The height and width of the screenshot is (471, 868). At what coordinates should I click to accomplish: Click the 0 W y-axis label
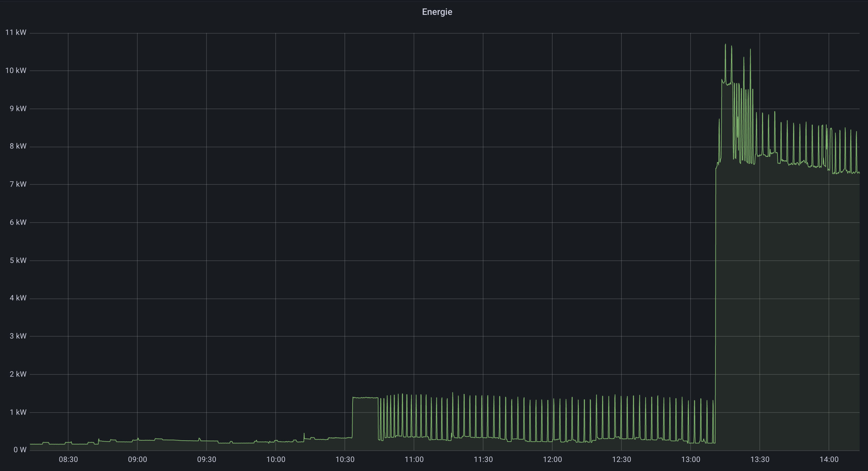(x=20, y=450)
